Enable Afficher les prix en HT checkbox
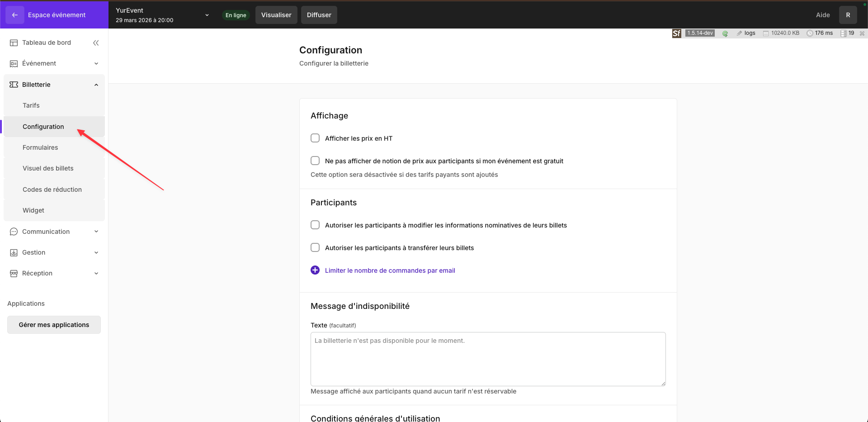 tap(315, 138)
